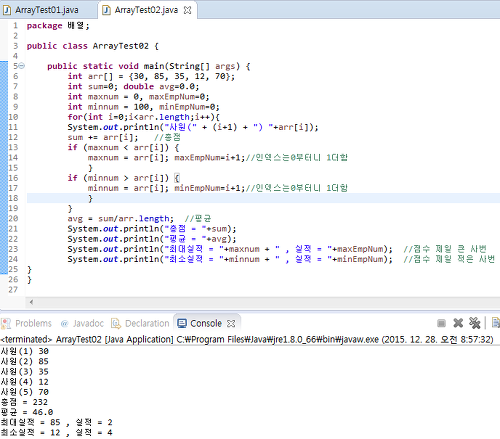
Task: Click the Remove Launch icon in the Console toolbar
Action: click(x=458, y=323)
